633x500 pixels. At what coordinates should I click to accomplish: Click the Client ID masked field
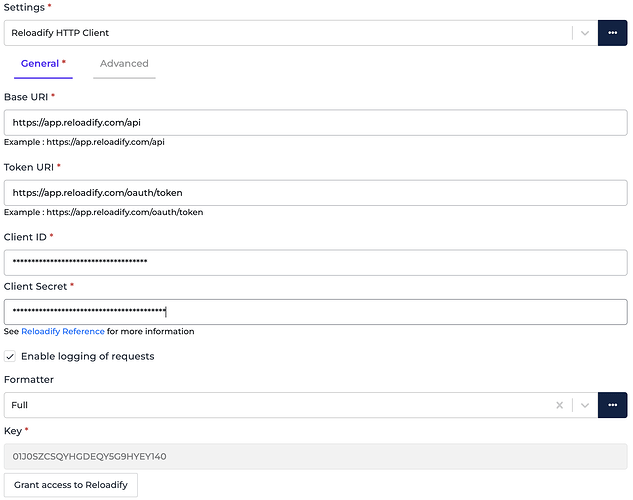tap(316, 263)
